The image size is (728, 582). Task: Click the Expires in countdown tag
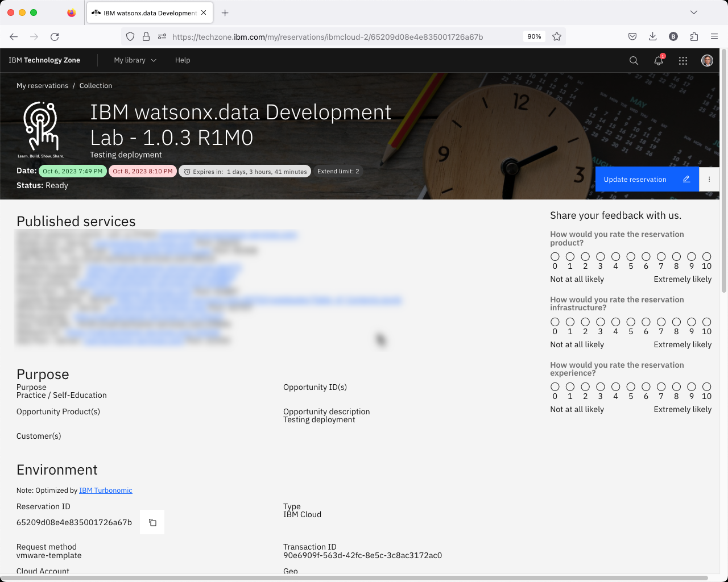click(x=245, y=172)
